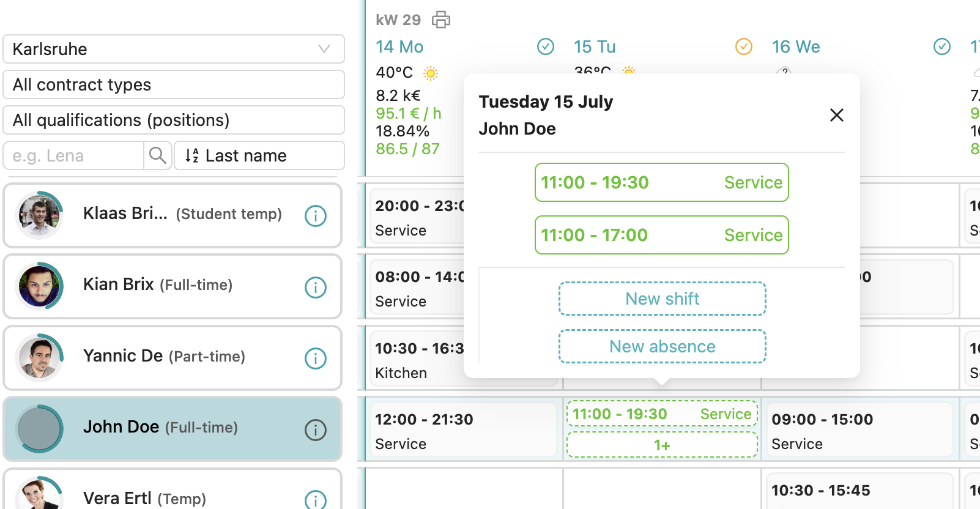Sort employees by Last name
The height and width of the screenshot is (509, 980).
pos(259,155)
